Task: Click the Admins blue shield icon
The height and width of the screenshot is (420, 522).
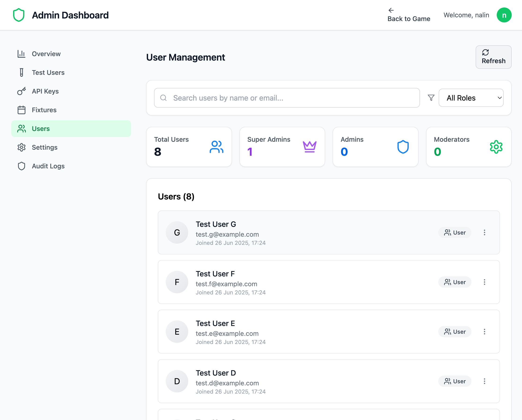Action: (x=403, y=147)
